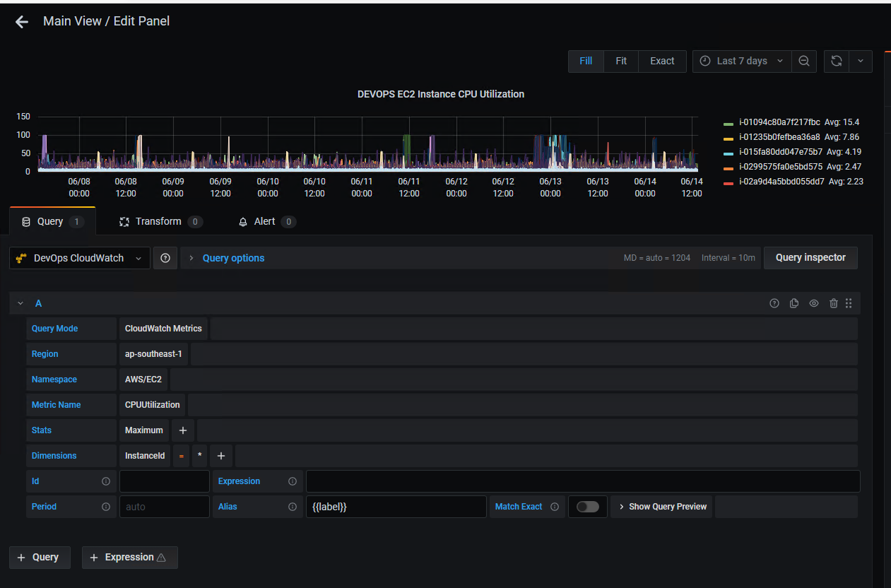Switch to the Query tab

(x=53, y=222)
